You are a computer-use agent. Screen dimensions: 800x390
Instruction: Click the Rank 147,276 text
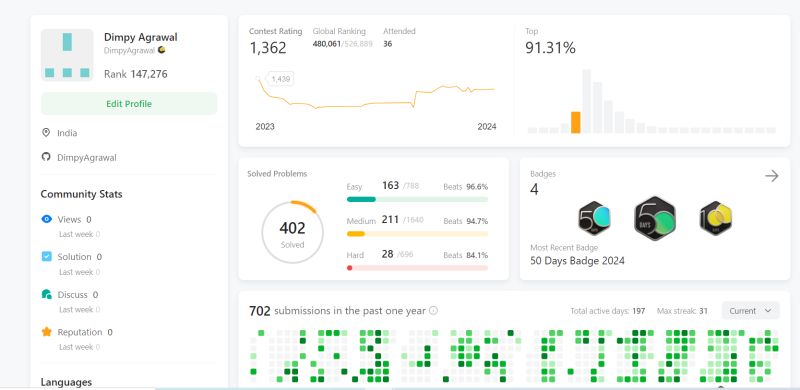(136, 74)
